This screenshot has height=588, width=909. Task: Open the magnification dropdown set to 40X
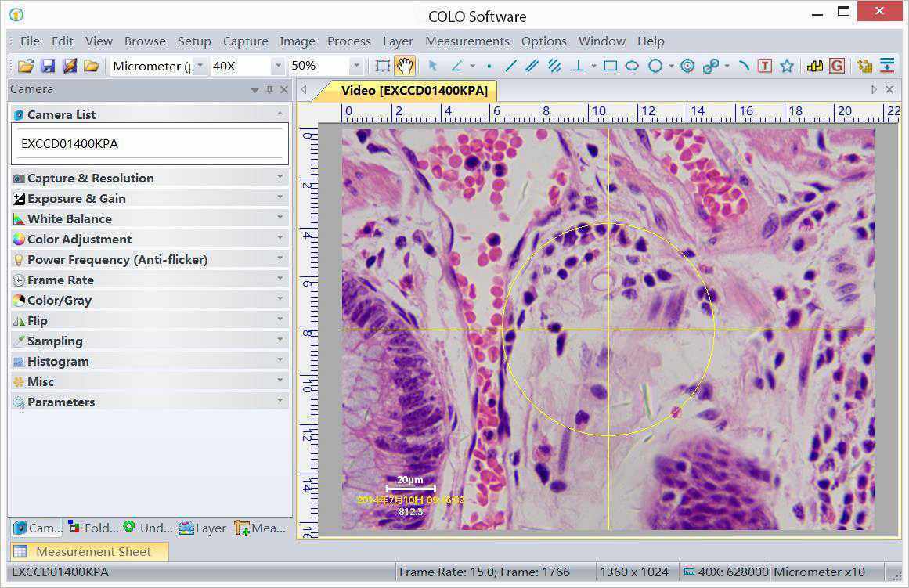(278, 66)
